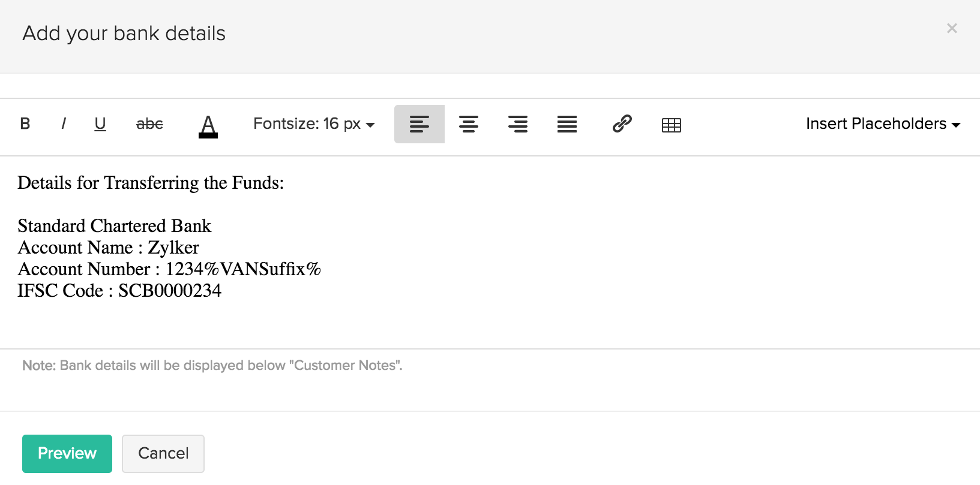Close the bank details dialog
Screen dimensions: 980x485
click(951, 28)
